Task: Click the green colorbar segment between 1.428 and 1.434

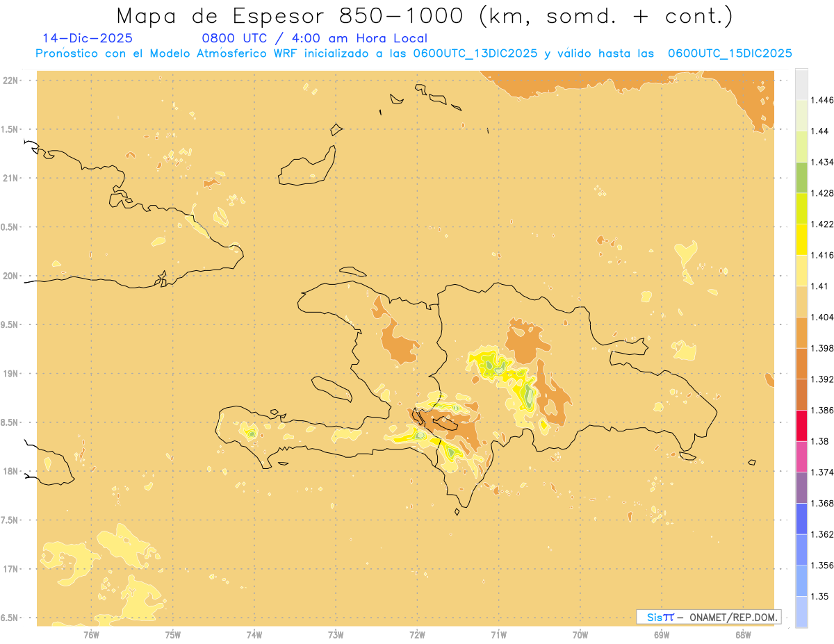Action: [x=801, y=177]
